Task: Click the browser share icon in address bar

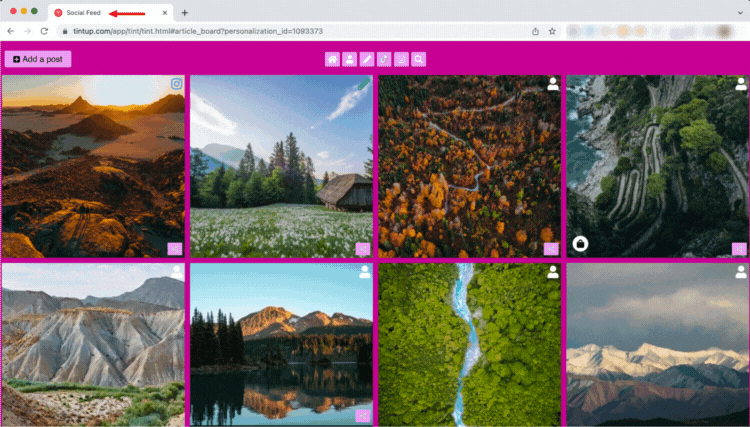Action: 535,31
